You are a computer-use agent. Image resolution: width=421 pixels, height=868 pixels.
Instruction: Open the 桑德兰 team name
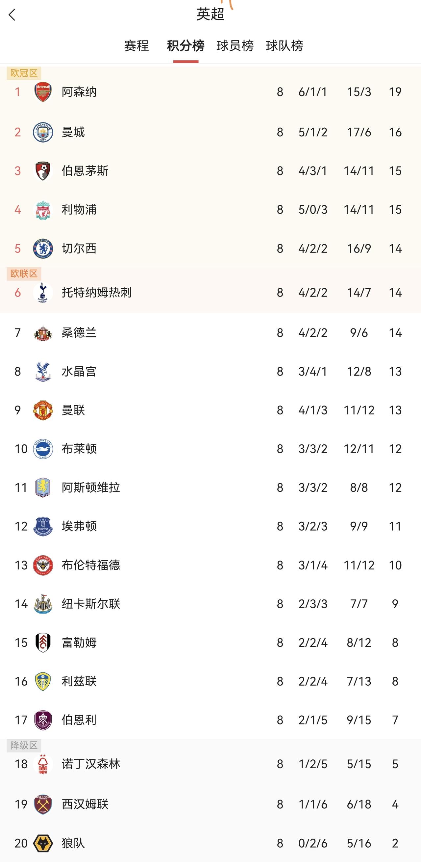[x=79, y=333]
